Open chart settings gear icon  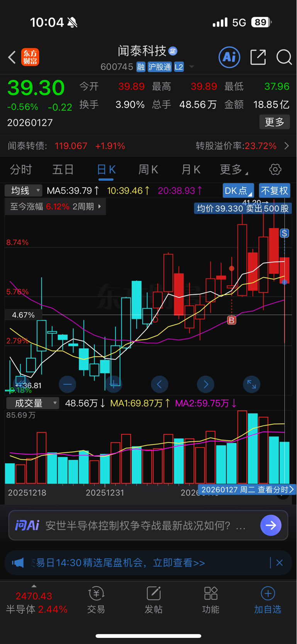[275, 169]
